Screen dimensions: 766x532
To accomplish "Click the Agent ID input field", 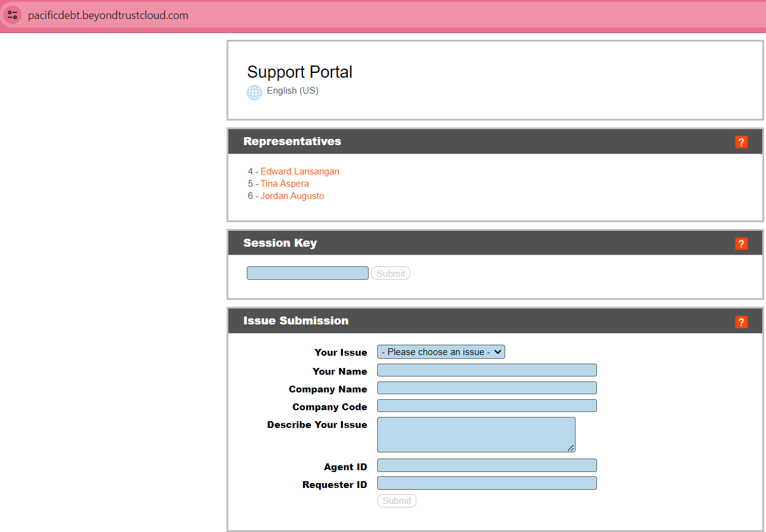I will click(487, 466).
